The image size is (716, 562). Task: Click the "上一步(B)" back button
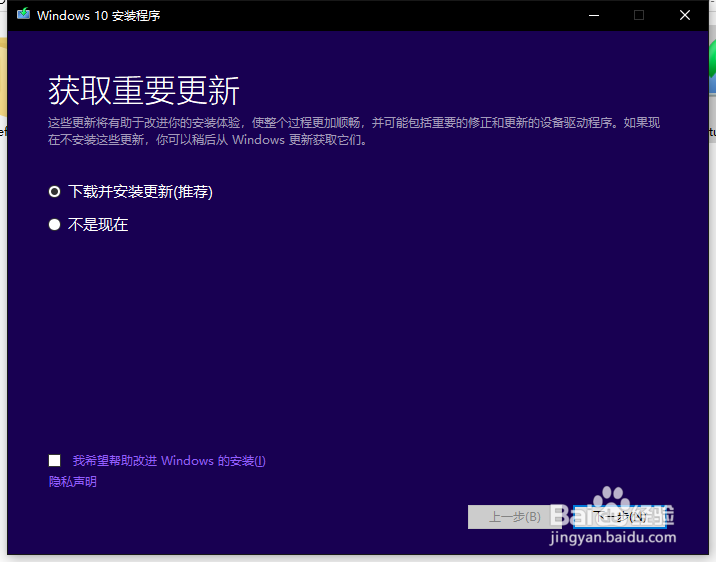(x=515, y=517)
